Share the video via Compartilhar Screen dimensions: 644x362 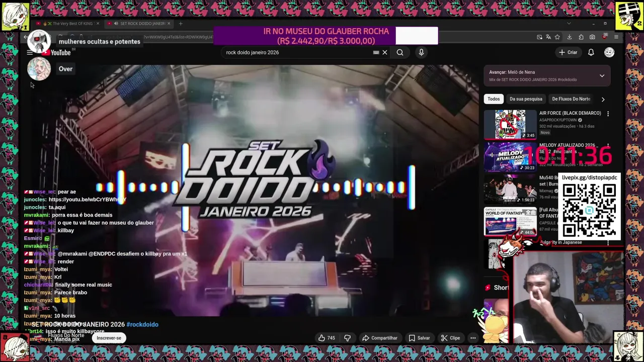[380, 338]
